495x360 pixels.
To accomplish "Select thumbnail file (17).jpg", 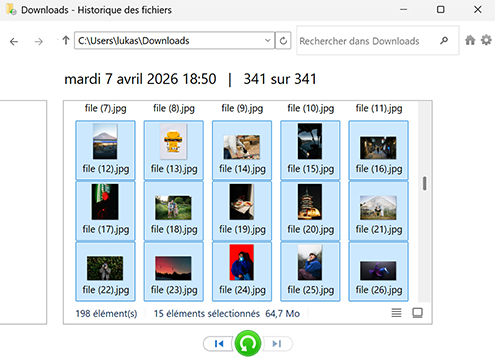I will (x=105, y=211).
